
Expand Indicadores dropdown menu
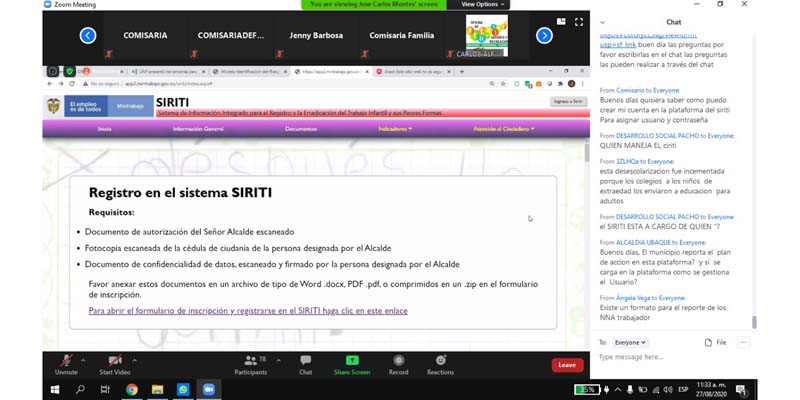[x=395, y=129]
